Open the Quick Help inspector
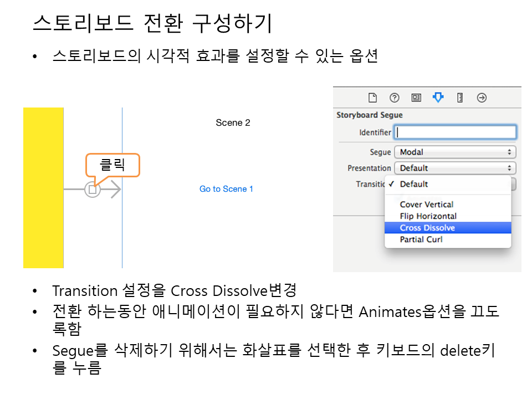The height and width of the screenshot is (399, 532). pos(395,98)
